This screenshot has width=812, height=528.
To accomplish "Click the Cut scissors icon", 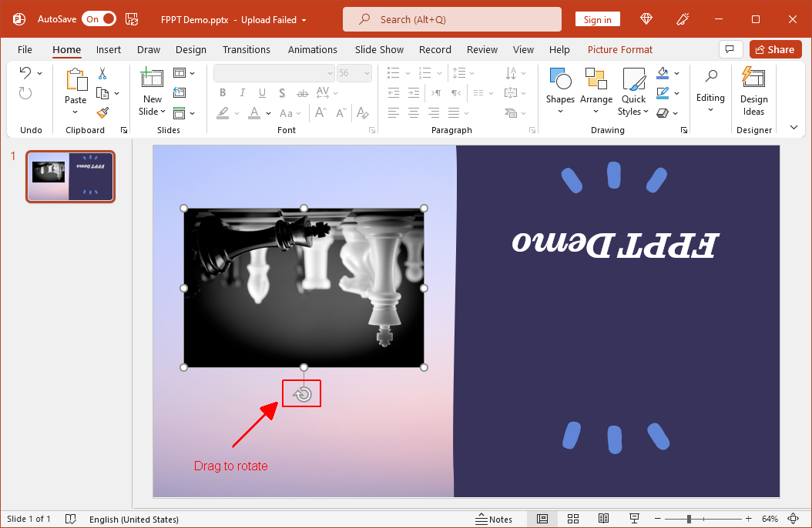I will pos(102,73).
